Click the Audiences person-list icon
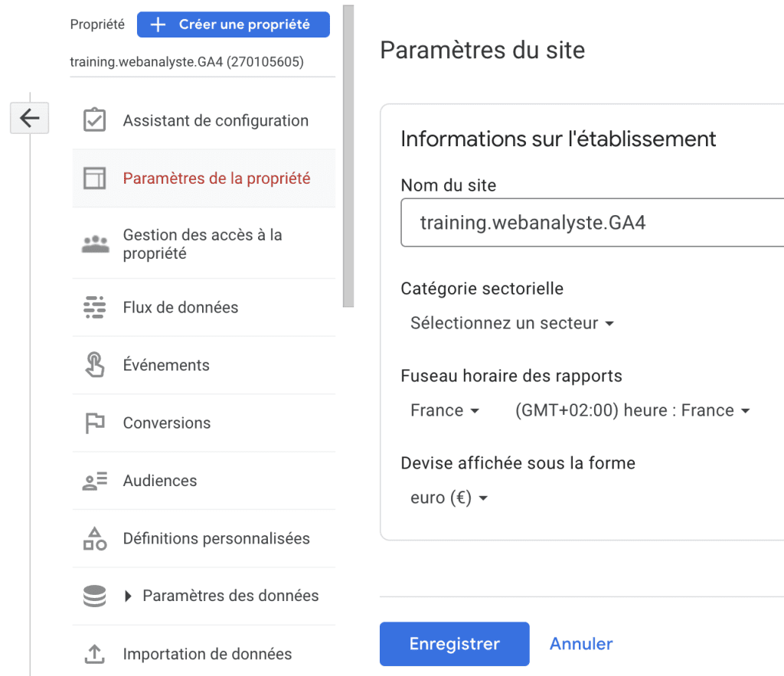This screenshot has height=676, width=784. point(94,481)
